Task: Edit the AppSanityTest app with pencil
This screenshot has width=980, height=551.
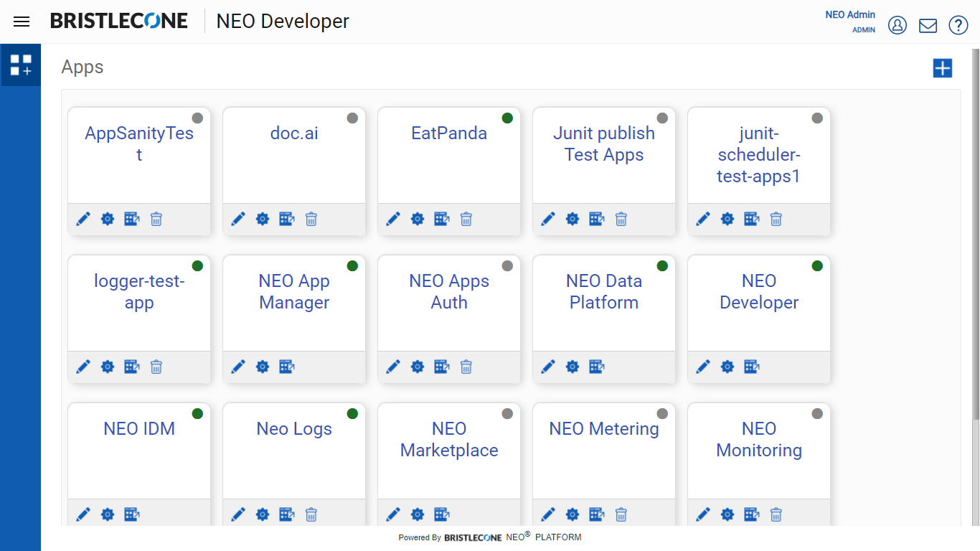Action: click(83, 219)
